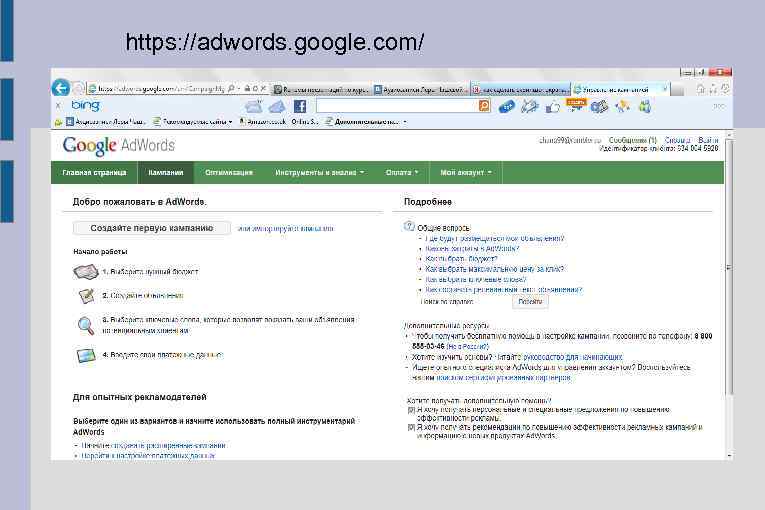Image resolution: width=765 pixels, height=510 pixels.
Task: Click the first Аудиокниги favorites bookmark
Action: (x=106, y=122)
